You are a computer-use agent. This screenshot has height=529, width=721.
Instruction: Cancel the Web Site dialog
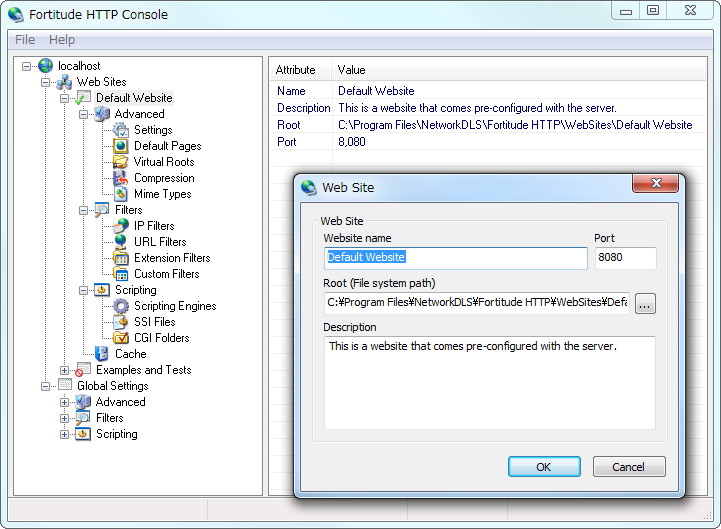[629, 467]
